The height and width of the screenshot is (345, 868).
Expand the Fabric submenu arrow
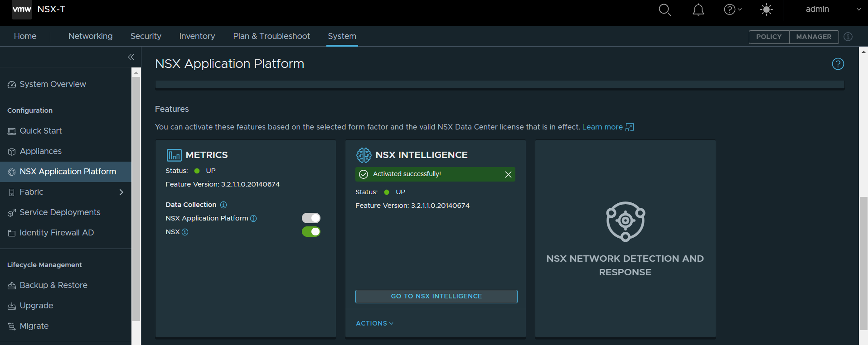pyautogui.click(x=121, y=192)
